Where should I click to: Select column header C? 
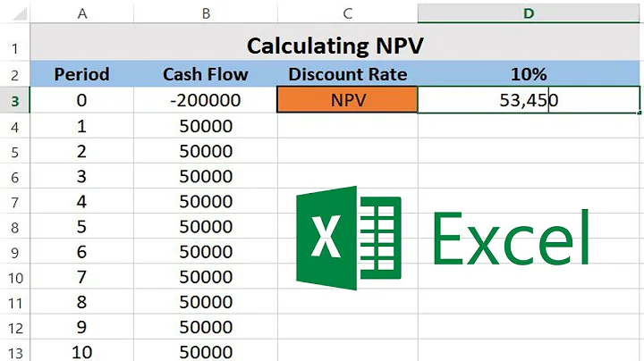348,13
